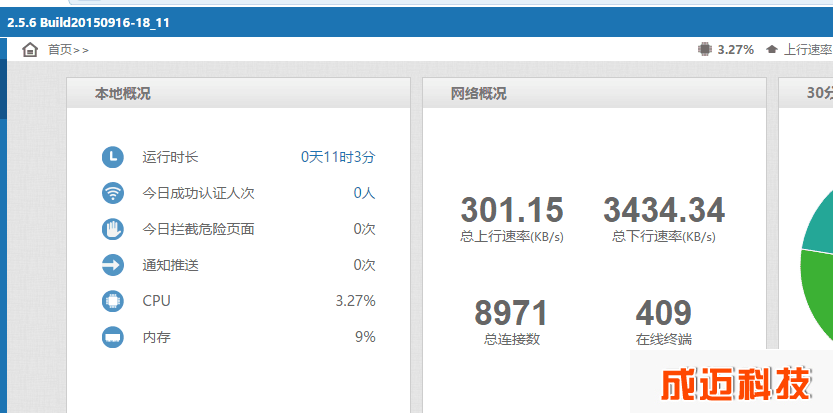
Task: Click the 总上行速率(KB/s) caption
Action: [512, 237]
